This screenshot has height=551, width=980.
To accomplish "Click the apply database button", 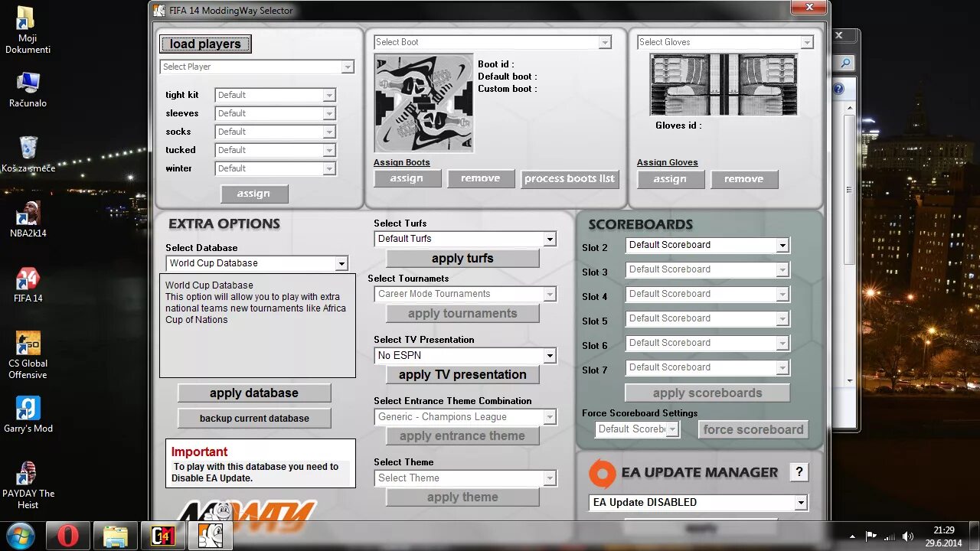I will 254,393.
